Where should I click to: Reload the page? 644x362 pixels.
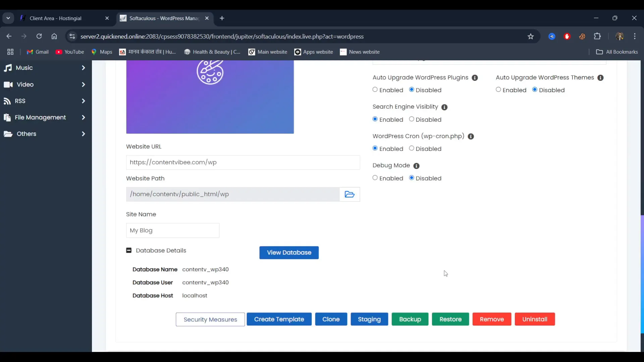point(39,37)
